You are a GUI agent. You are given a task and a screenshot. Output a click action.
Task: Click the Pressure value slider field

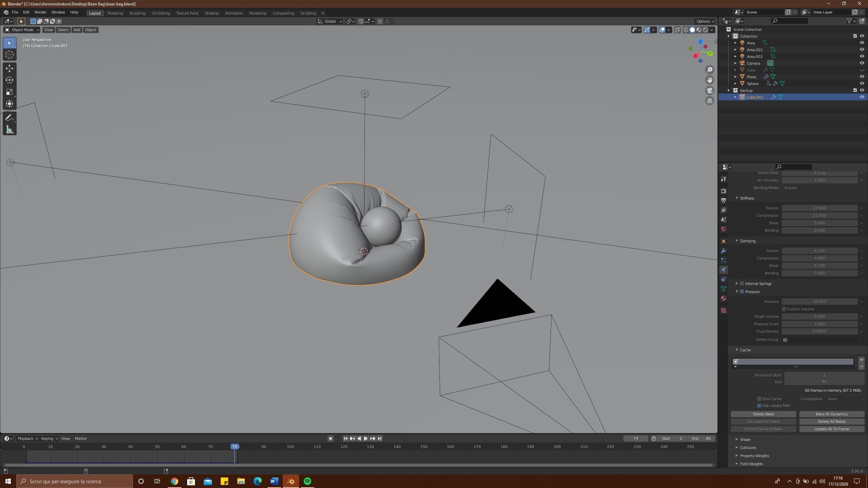tap(819, 302)
